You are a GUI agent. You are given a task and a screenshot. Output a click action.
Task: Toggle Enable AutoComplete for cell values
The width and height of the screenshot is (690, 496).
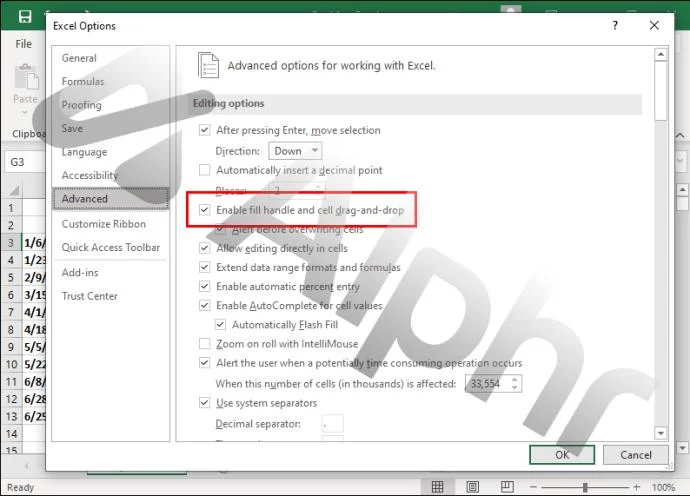(204, 305)
